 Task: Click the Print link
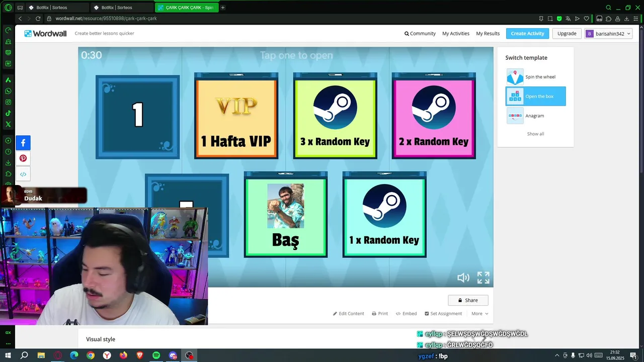click(380, 313)
